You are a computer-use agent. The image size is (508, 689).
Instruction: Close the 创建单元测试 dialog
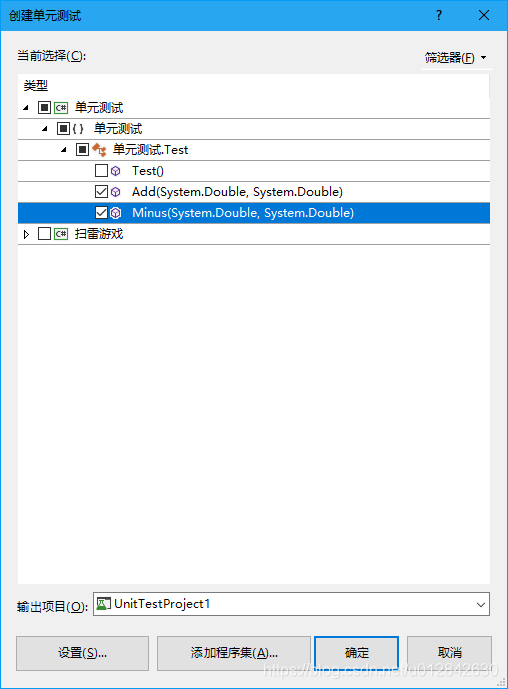(484, 15)
